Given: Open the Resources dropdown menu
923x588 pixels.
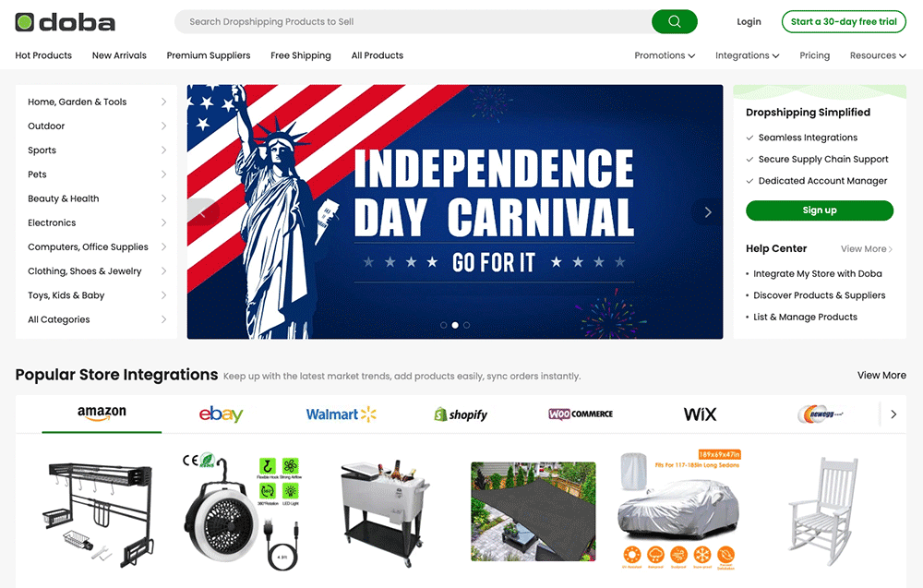Looking at the screenshot, I should 878,55.
